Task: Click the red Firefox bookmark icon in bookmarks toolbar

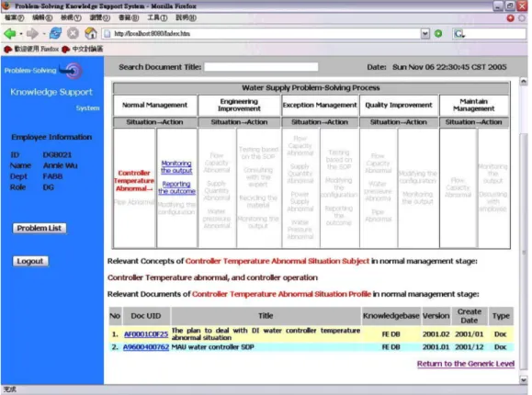Action: tap(7, 50)
